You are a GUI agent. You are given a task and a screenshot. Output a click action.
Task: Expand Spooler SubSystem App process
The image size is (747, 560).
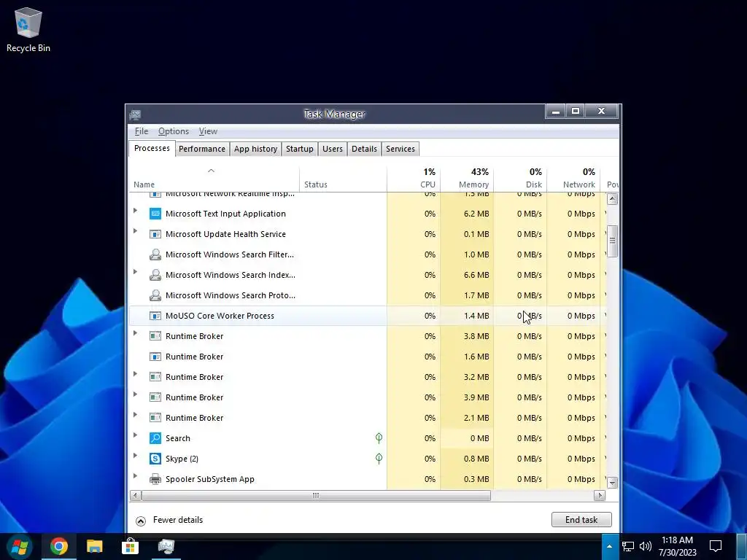point(135,475)
